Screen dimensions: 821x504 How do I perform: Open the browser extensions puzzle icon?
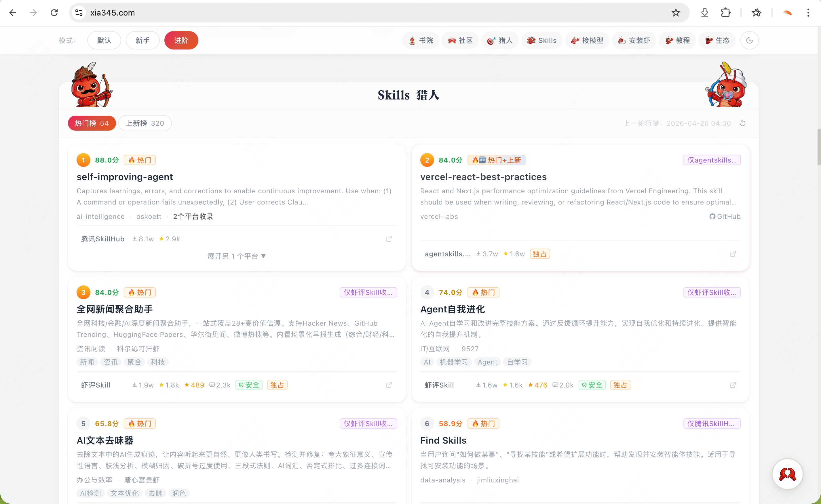pyautogui.click(x=726, y=13)
